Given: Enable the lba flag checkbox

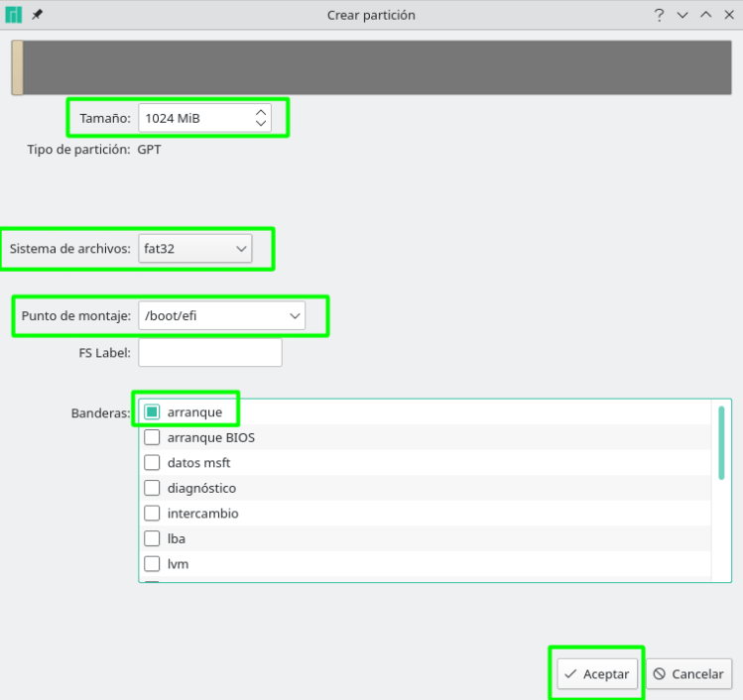Looking at the screenshot, I should (x=152, y=538).
